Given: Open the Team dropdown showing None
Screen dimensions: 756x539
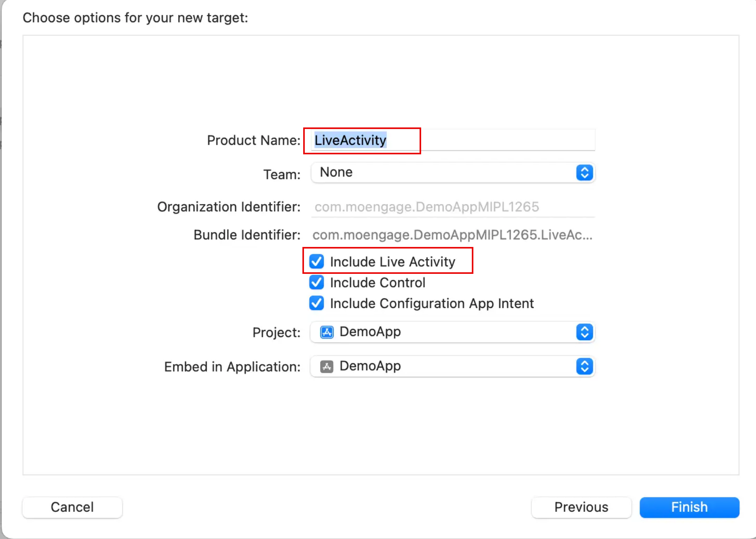Looking at the screenshot, I should (x=453, y=173).
